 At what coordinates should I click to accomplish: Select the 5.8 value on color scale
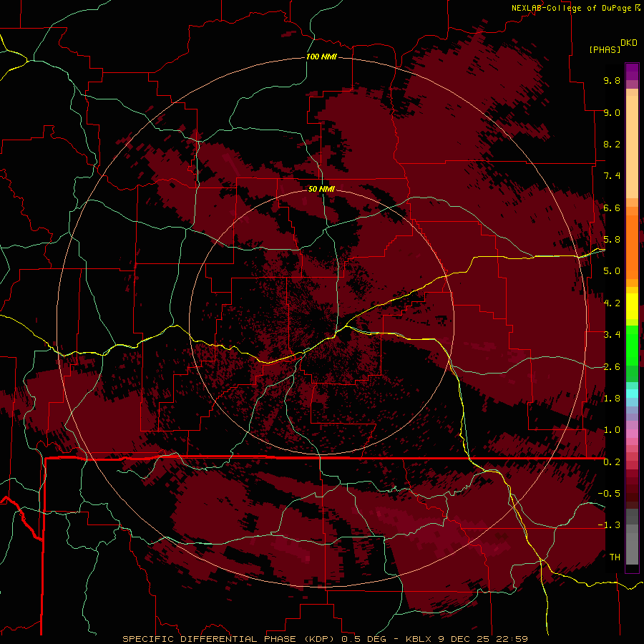612,240
